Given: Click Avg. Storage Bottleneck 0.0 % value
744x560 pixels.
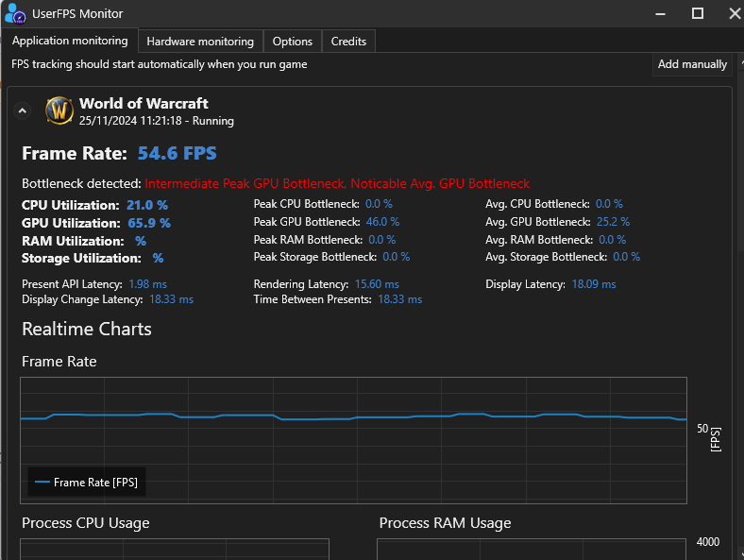Looking at the screenshot, I should pos(626,257).
